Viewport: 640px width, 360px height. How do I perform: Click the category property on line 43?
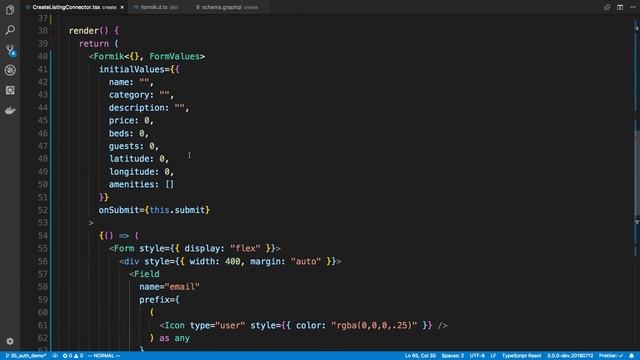[x=129, y=95]
